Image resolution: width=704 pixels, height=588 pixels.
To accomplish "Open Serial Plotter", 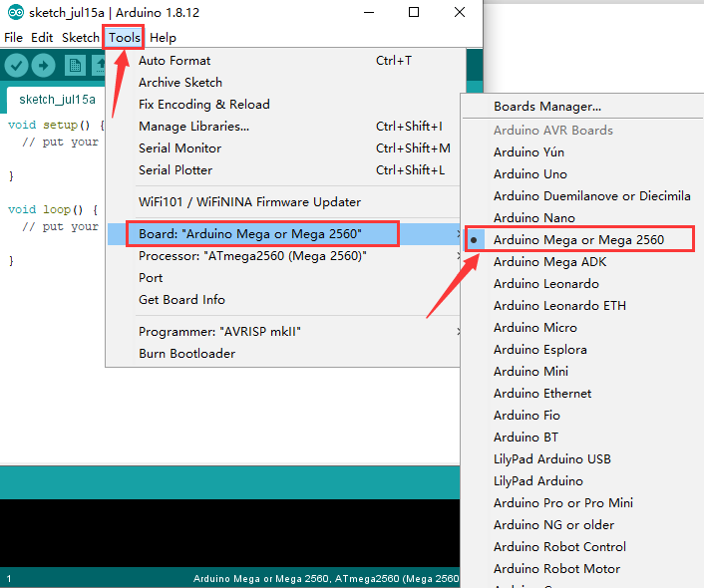I will [x=286, y=170].
